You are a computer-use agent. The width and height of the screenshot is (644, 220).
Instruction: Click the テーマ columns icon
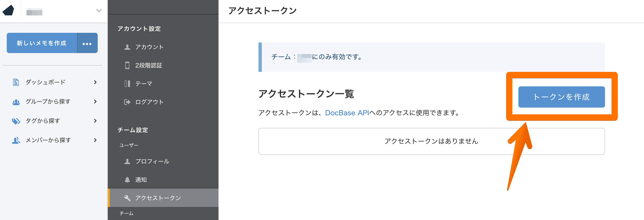[127, 84]
